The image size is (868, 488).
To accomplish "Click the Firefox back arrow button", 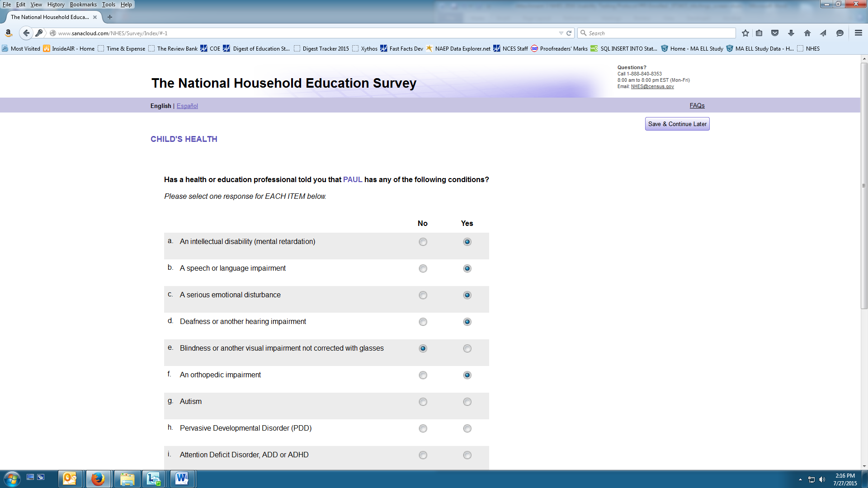I will [x=26, y=33].
